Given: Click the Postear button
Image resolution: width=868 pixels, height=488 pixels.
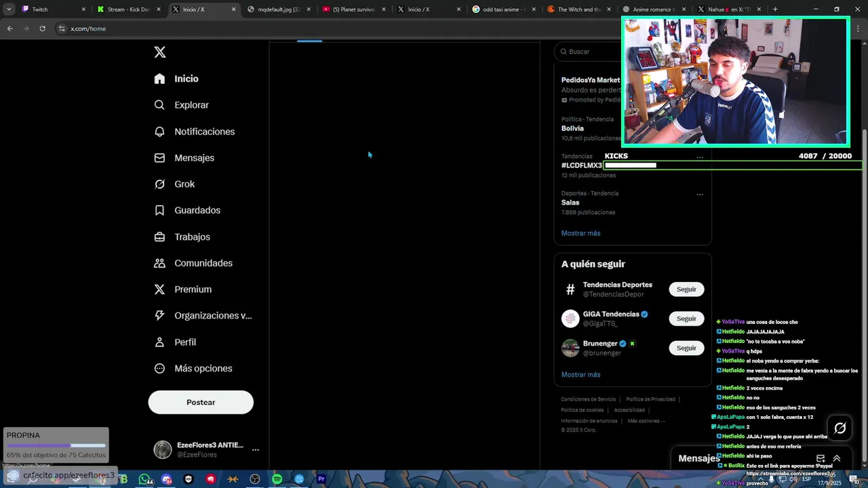Looking at the screenshot, I should pos(201,402).
